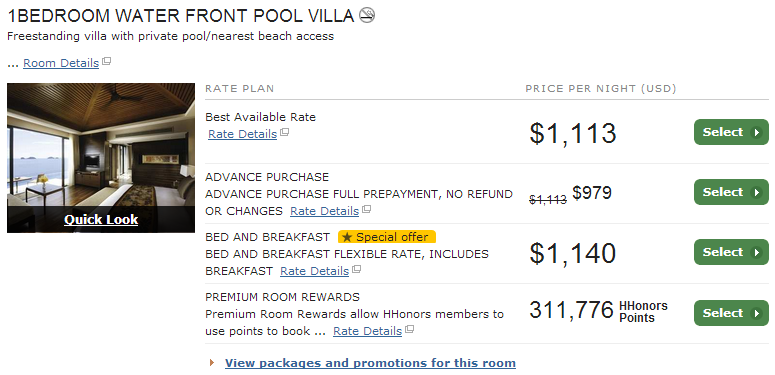
Task: Select the $1,140 Bed and Breakfast rate
Action: (731, 252)
